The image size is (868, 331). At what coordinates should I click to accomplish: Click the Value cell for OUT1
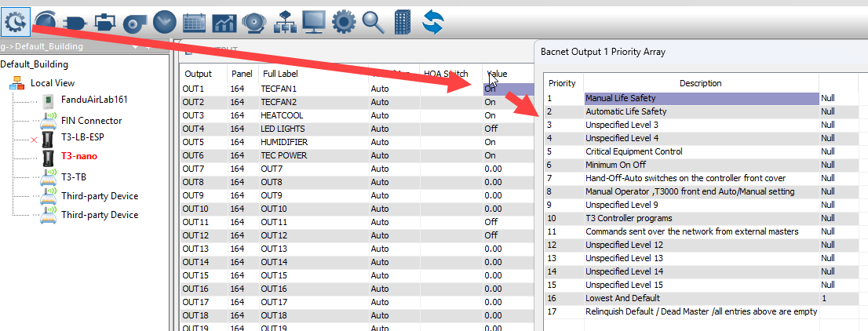coord(508,89)
